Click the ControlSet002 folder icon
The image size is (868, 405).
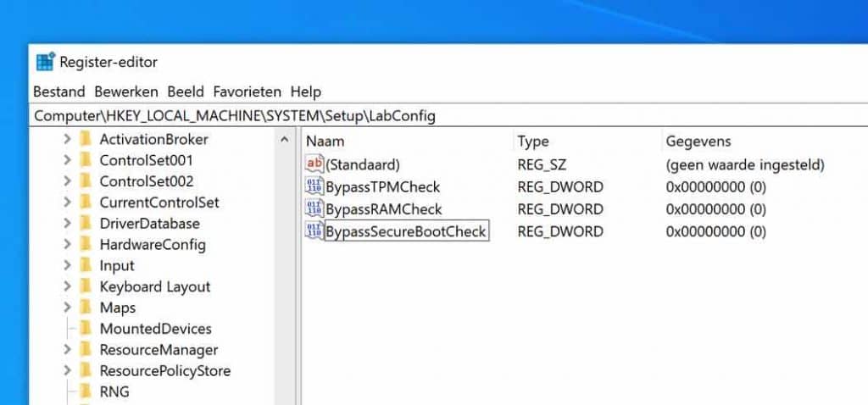pos(86,181)
